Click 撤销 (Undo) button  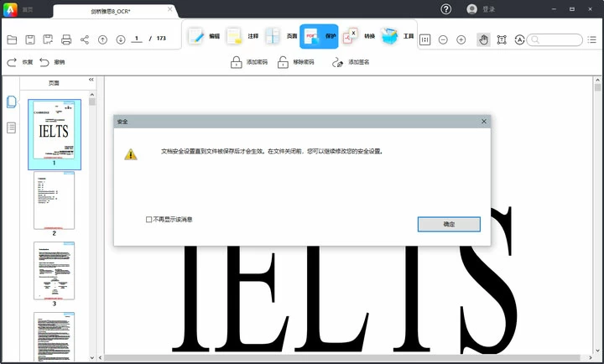[52, 62]
